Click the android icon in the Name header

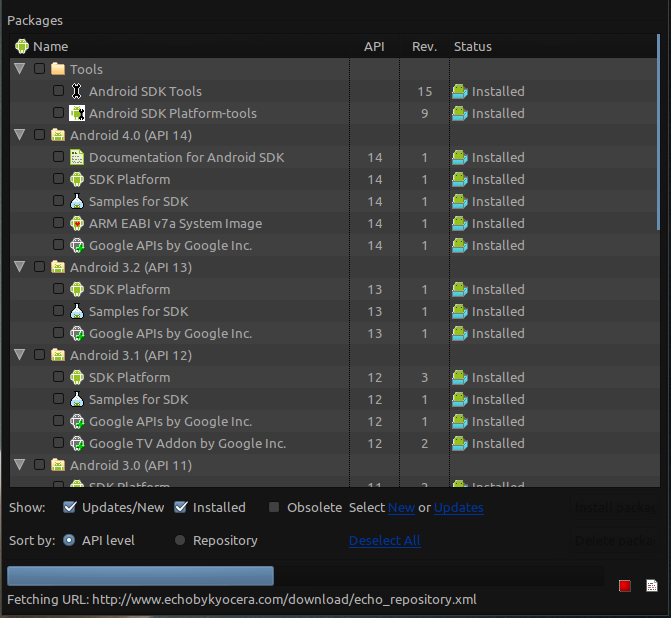click(22, 46)
